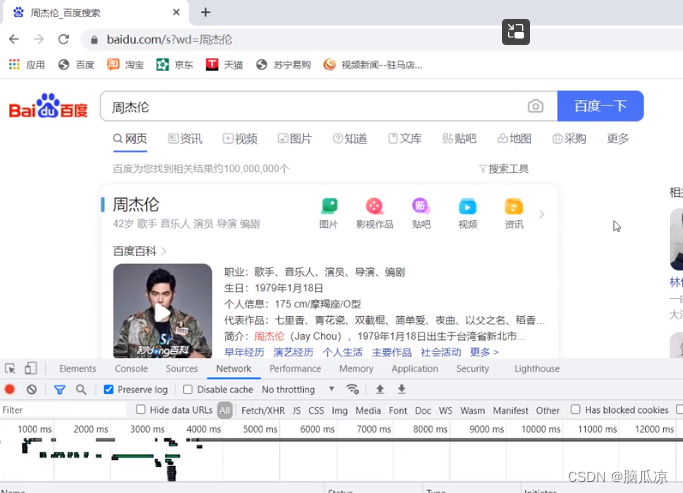Switch to the 视频 tab
The image size is (683, 493).
(x=240, y=139)
